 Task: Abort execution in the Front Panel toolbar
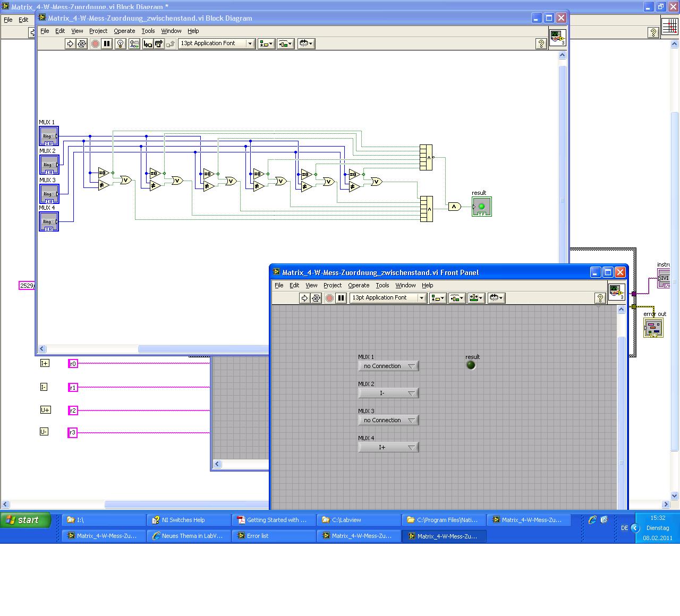click(x=329, y=298)
